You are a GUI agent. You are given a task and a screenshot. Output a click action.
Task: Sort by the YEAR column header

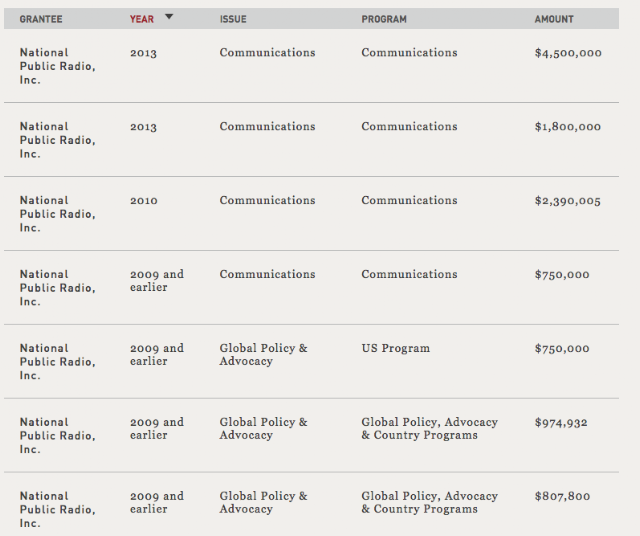tap(142, 19)
